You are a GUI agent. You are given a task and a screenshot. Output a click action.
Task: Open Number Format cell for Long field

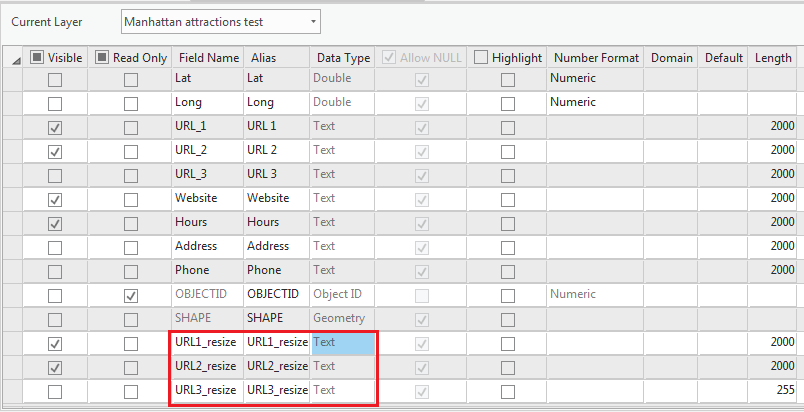595,102
